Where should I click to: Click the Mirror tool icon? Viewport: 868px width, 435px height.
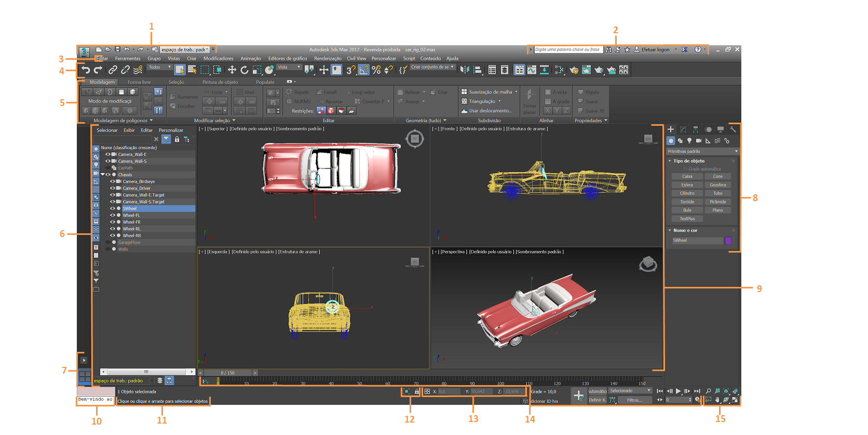(x=465, y=70)
